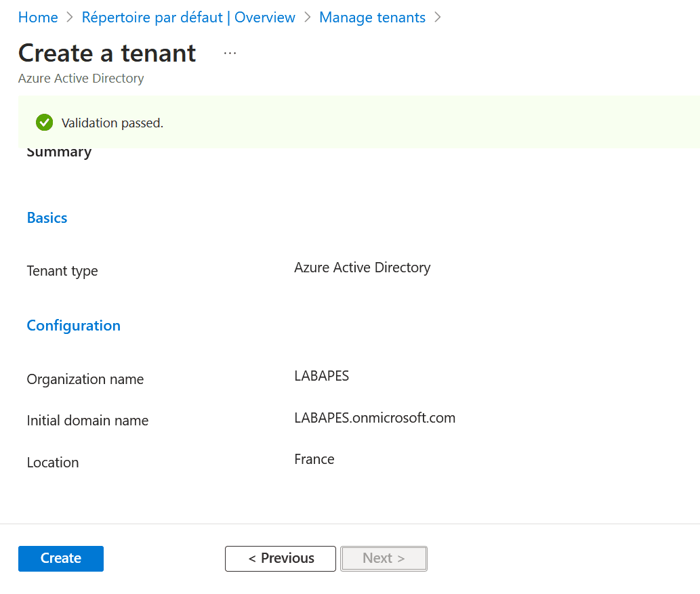The image size is (700, 594).
Task: Click the Azure Active Directory tenant type value
Action: tap(362, 268)
